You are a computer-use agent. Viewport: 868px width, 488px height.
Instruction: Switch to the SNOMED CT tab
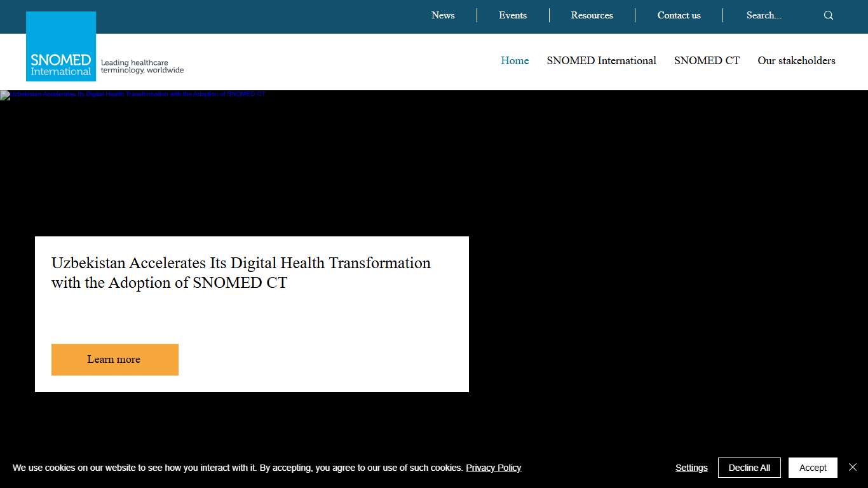(x=707, y=60)
